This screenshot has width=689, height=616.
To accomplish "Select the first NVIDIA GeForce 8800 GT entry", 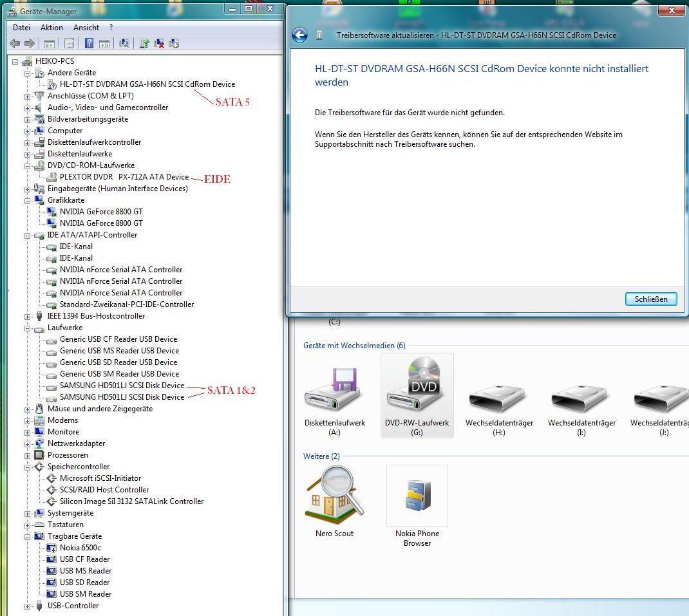I will coord(101,212).
